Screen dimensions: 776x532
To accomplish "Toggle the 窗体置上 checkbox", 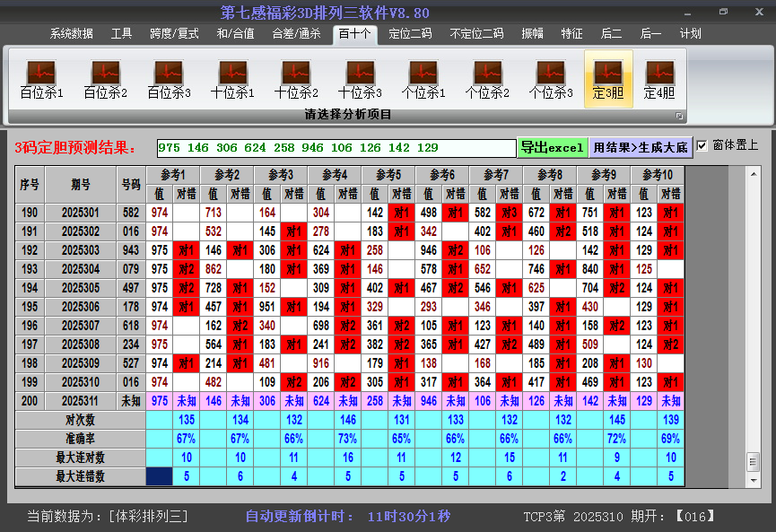I will [x=702, y=145].
